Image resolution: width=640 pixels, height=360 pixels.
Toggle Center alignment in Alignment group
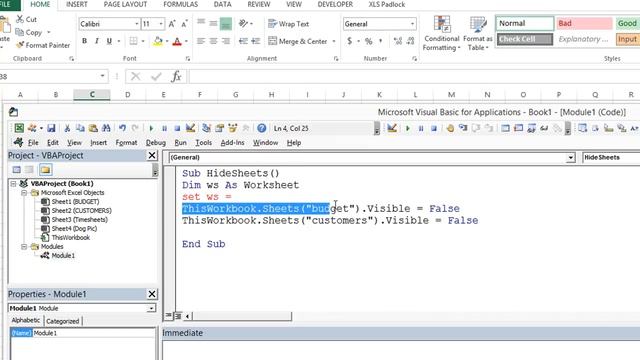tap(213, 41)
